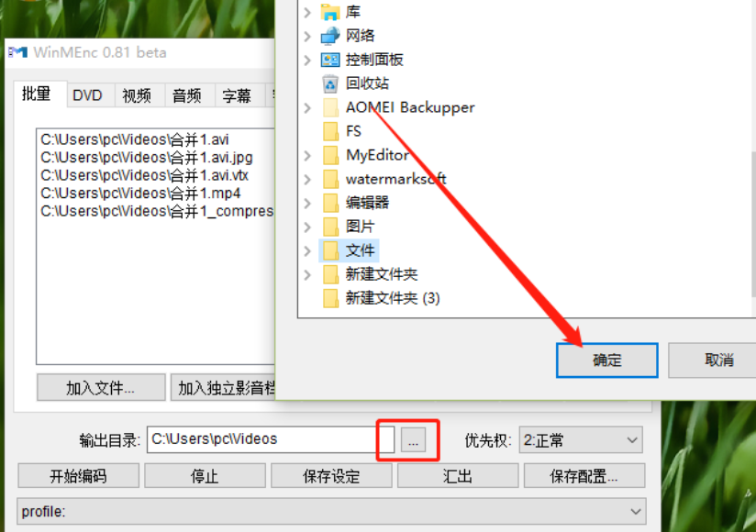756x532 pixels.
Task: Switch to the DVD tab
Action: [87, 94]
